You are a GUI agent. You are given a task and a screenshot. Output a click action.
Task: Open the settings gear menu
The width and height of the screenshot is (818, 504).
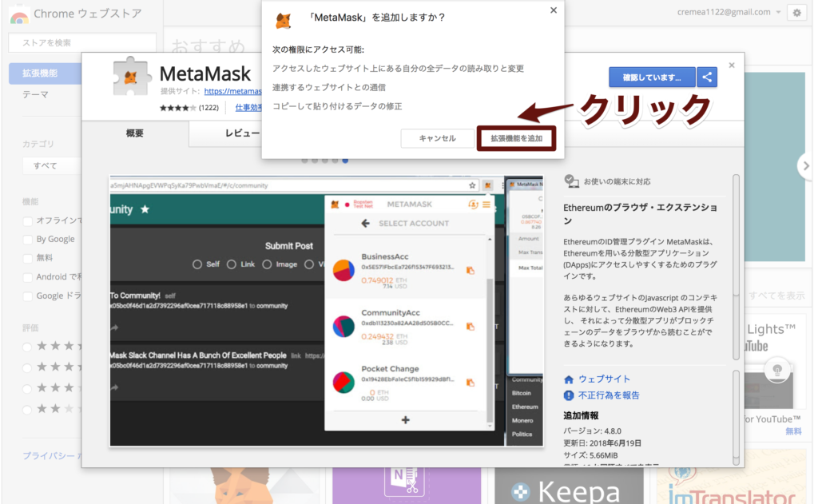[x=796, y=13]
